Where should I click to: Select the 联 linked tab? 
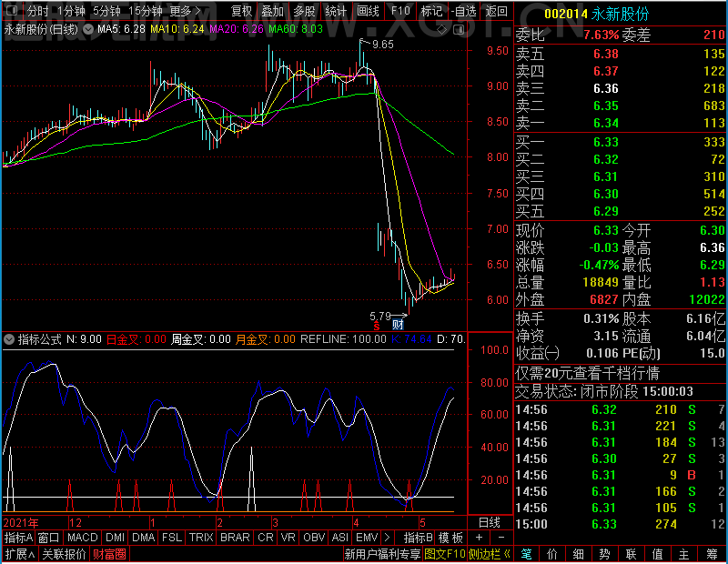tap(631, 554)
